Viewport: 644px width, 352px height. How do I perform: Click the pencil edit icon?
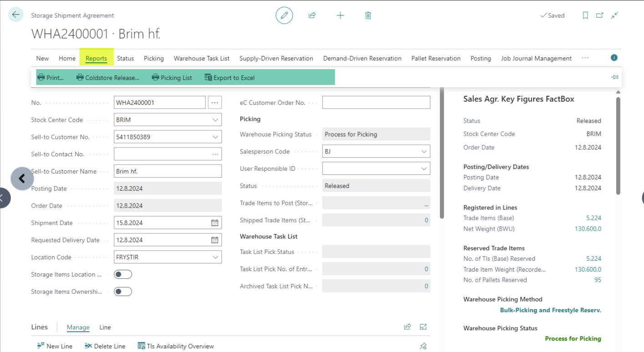[284, 15]
